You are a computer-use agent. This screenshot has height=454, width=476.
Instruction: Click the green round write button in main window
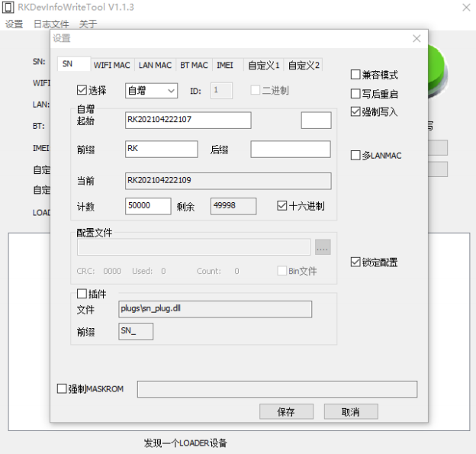click(x=437, y=72)
